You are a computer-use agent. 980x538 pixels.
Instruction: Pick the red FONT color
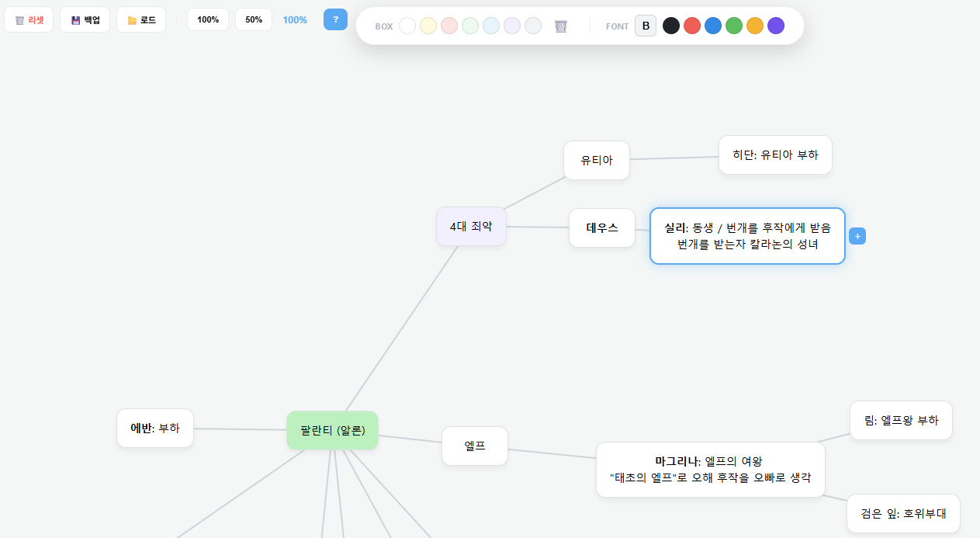[692, 25]
